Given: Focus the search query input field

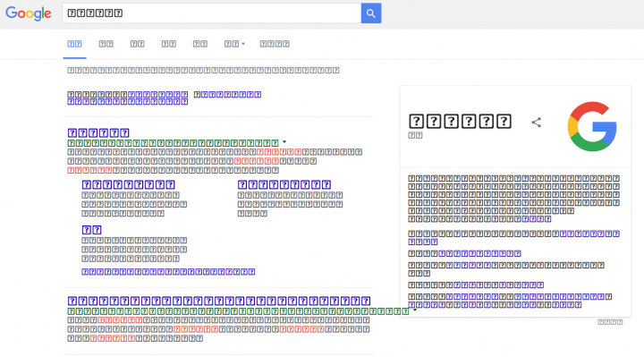Looking at the screenshot, I should [211, 13].
